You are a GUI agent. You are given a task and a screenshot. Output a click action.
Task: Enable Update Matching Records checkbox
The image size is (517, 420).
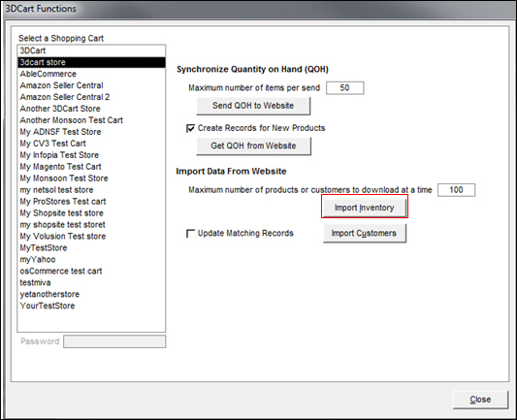click(x=190, y=234)
